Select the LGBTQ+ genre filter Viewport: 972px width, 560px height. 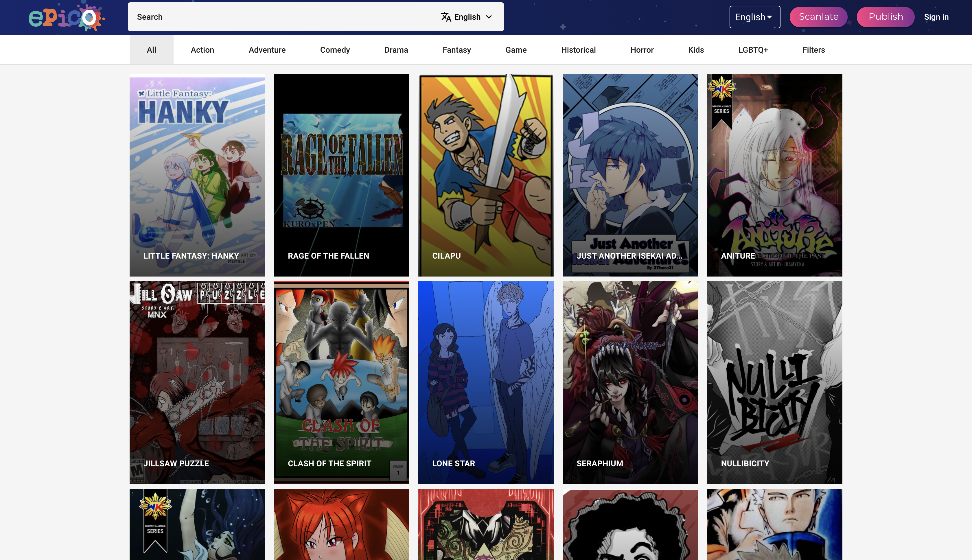tap(752, 50)
